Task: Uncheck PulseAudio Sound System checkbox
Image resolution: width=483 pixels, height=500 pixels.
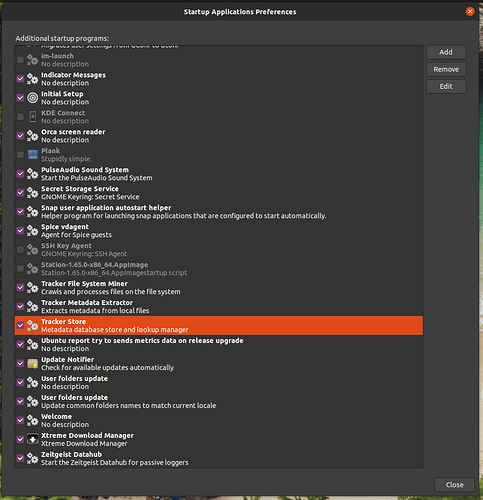Action: [20, 174]
